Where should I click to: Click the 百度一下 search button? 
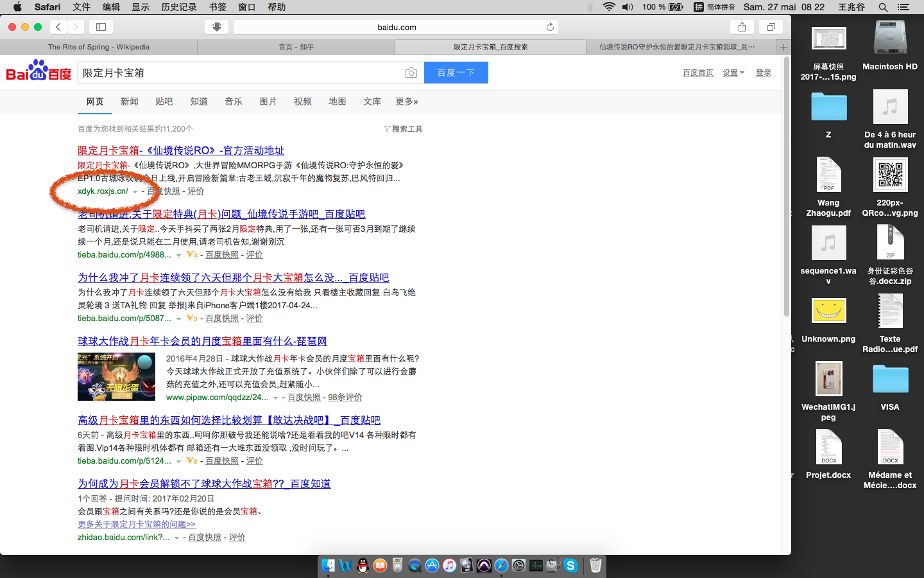click(x=456, y=73)
